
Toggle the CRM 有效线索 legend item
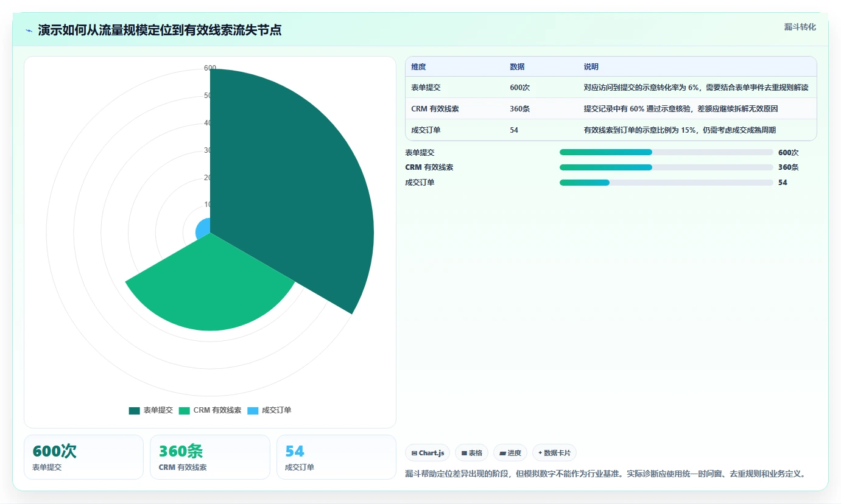pos(209,410)
